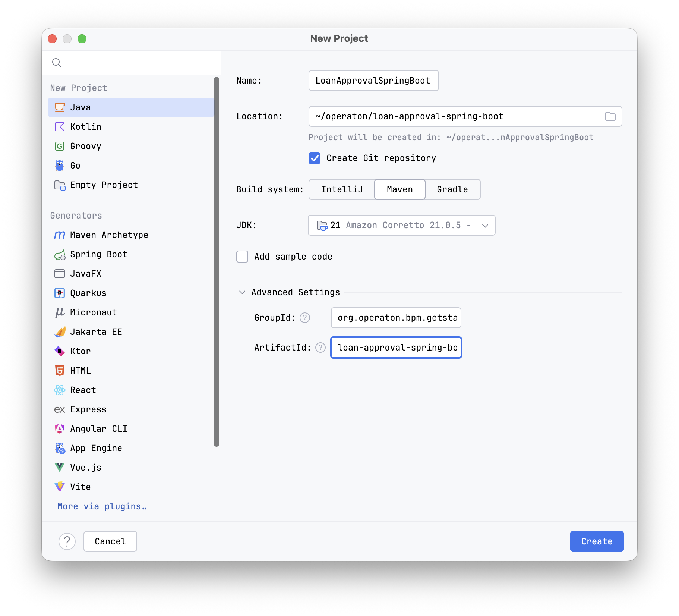679x616 pixels.
Task: Click the HTML5 shield icon
Action: pyautogui.click(x=60, y=371)
